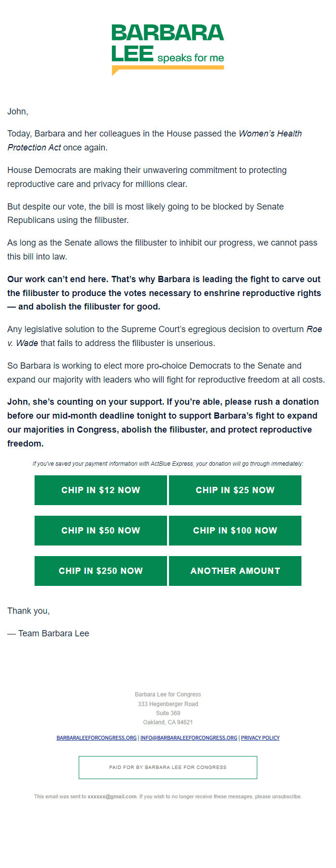The height and width of the screenshot is (868, 336).
Task: Click the unsubscribe link in footer
Action: tap(287, 796)
